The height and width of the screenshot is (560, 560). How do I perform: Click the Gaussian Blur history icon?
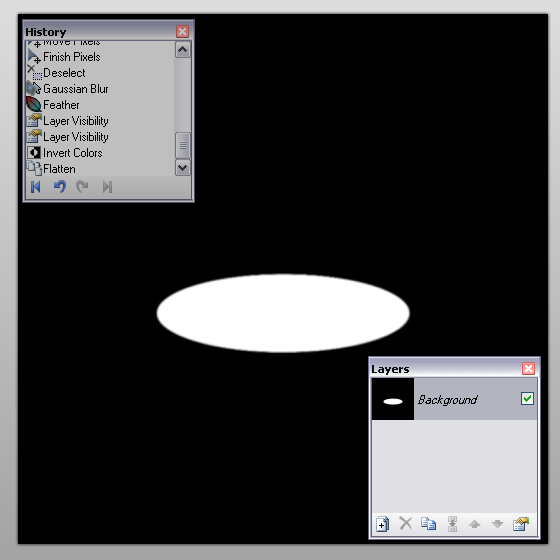34,89
